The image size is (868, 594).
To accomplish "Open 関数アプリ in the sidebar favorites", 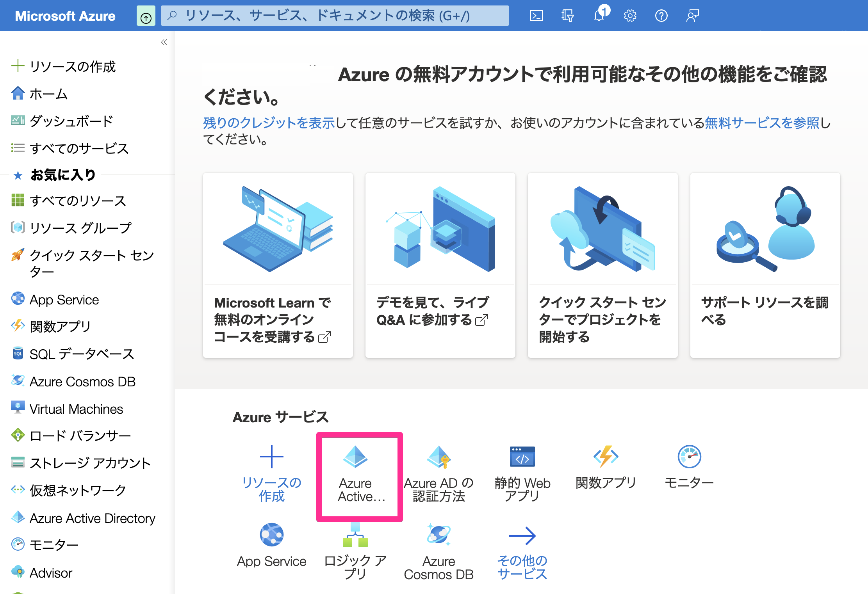I will [51, 326].
